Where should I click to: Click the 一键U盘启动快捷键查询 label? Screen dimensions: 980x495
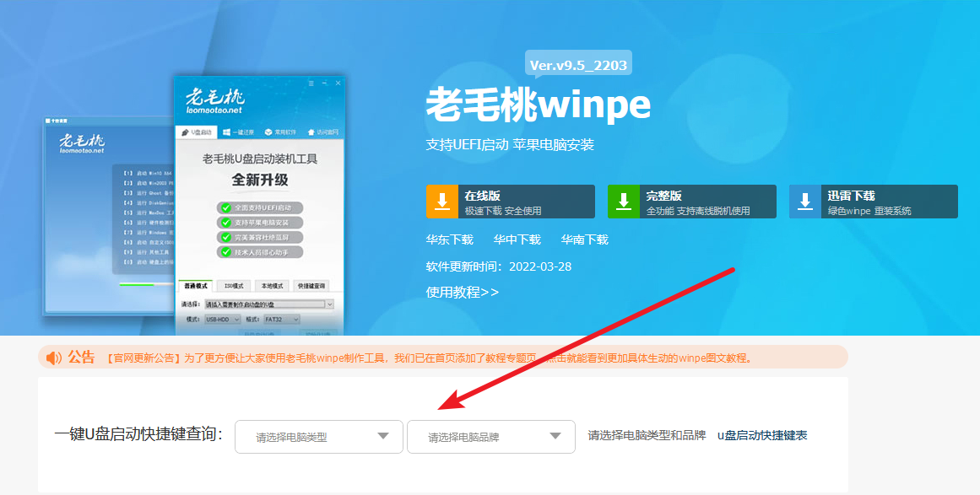(x=138, y=433)
